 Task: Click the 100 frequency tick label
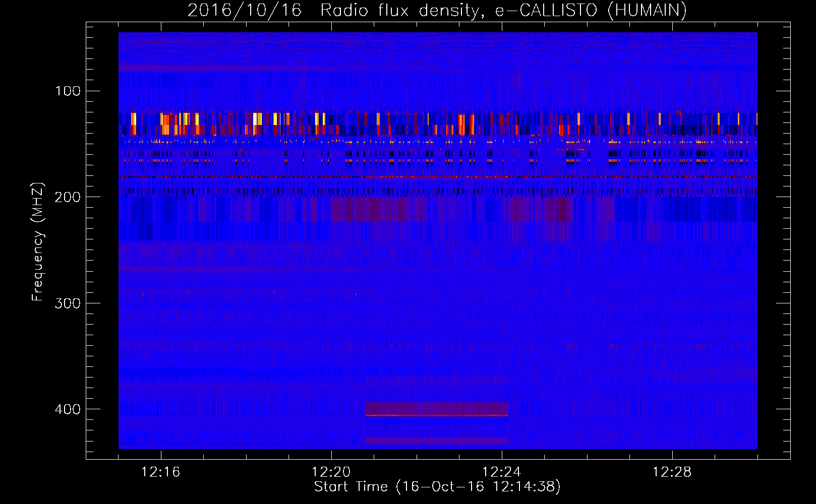[x=68, y=91]
